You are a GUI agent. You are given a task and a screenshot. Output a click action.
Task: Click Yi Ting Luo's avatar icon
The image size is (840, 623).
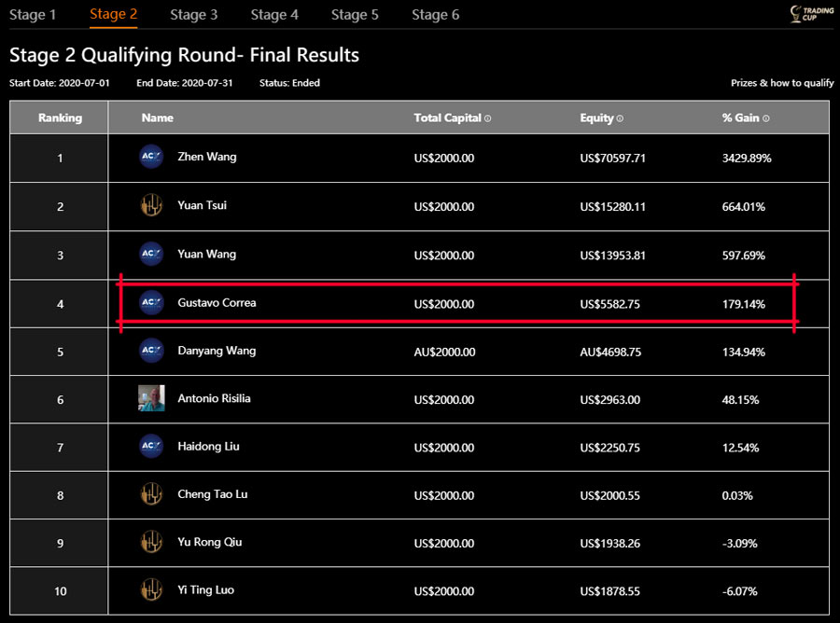pos(151,590)
